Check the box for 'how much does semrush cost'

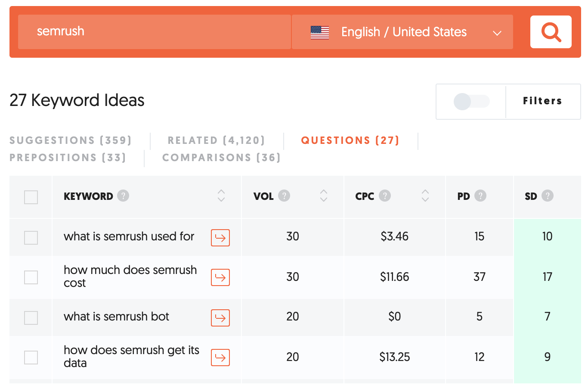pos(31,277)
